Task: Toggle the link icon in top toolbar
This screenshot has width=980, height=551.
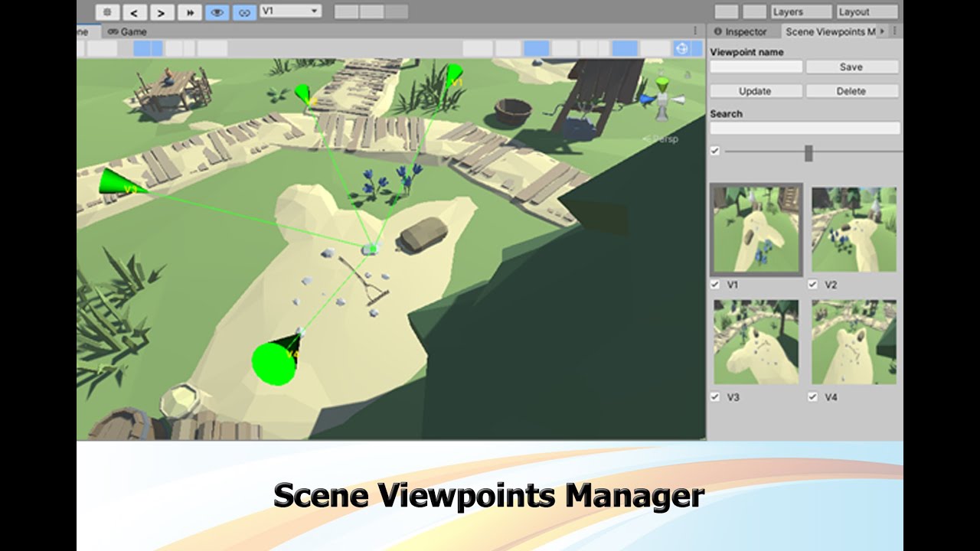Action: (244, 12)
